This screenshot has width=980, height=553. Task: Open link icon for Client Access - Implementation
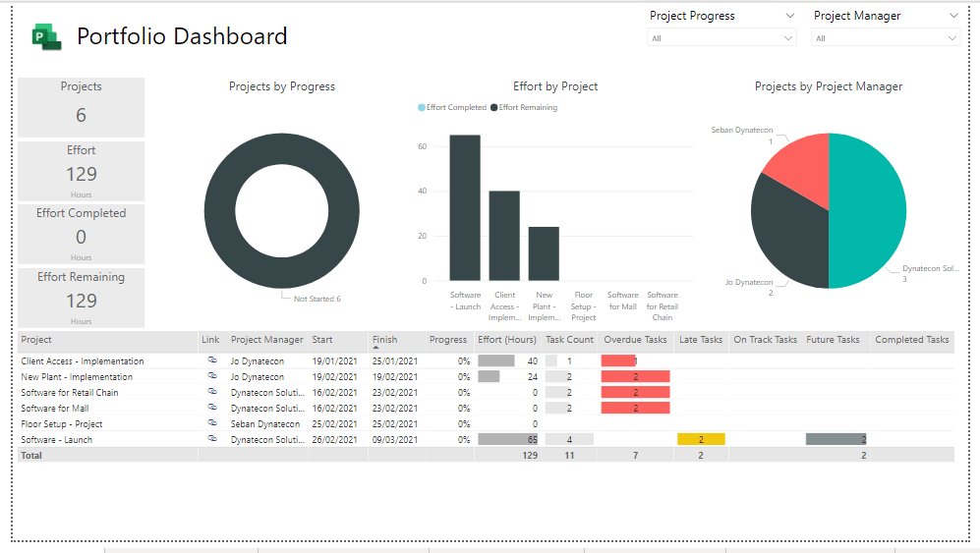tap(211, 361)
